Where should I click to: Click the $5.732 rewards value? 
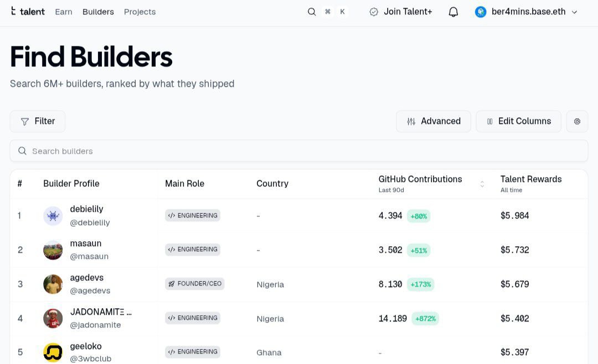(514, 249)
